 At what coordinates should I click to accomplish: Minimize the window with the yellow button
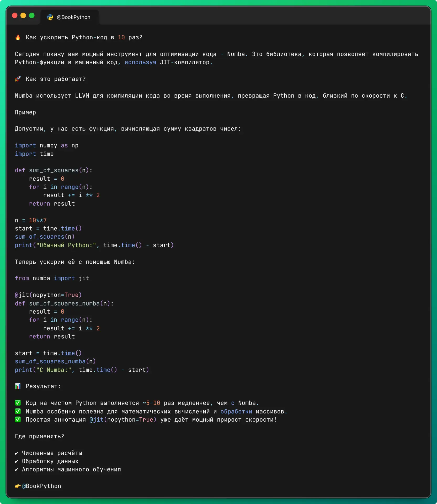23,15
